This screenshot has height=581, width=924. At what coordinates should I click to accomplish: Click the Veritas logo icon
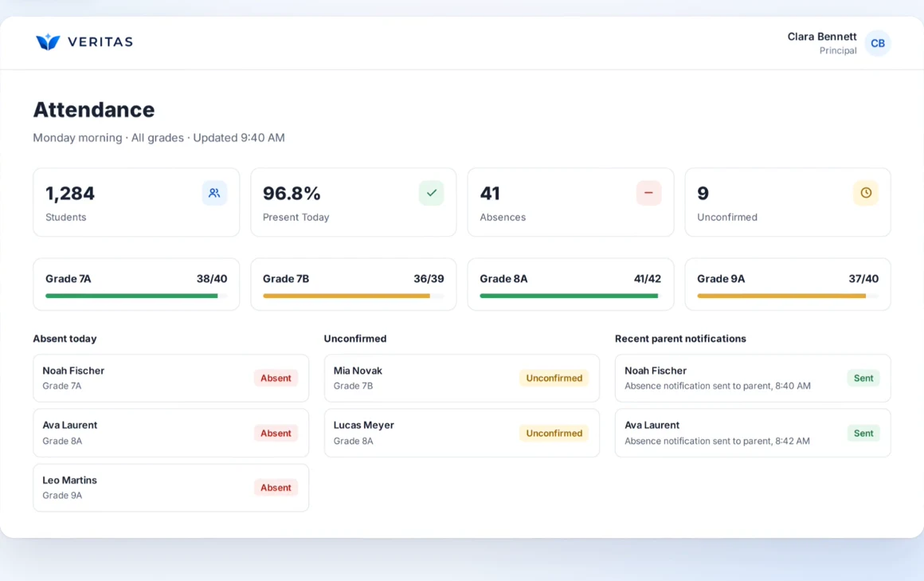[x=48, y=42]
